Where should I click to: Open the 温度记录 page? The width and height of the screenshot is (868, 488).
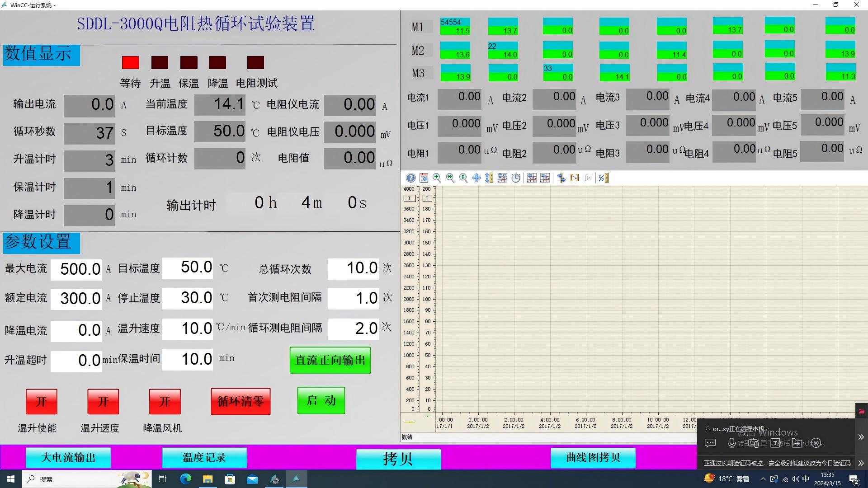coord(204,458)
